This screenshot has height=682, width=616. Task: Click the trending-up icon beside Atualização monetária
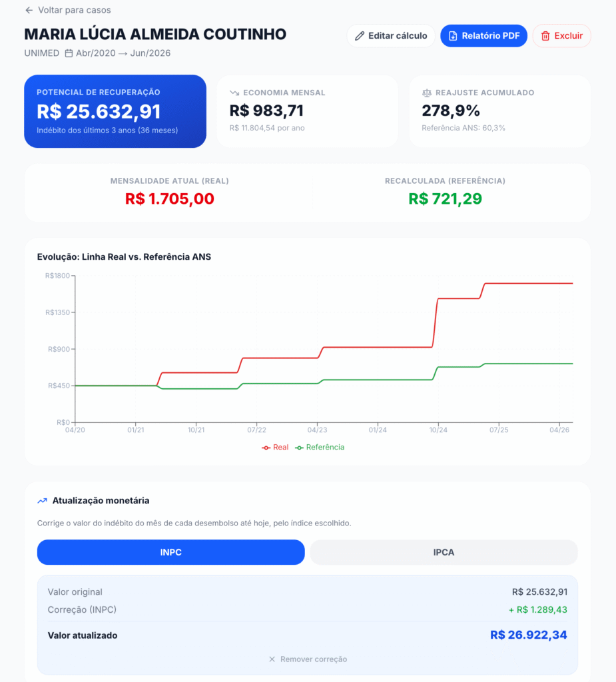tap(42, 501)
